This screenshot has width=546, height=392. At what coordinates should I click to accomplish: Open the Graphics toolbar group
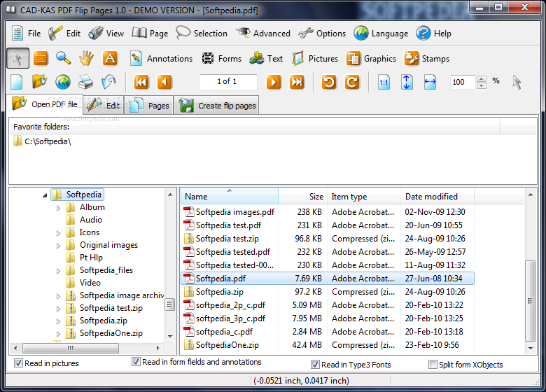click(x=371, y=59)
